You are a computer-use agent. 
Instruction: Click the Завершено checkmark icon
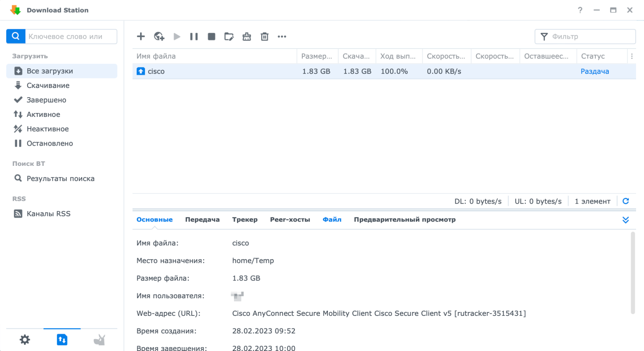coord(18,100)
